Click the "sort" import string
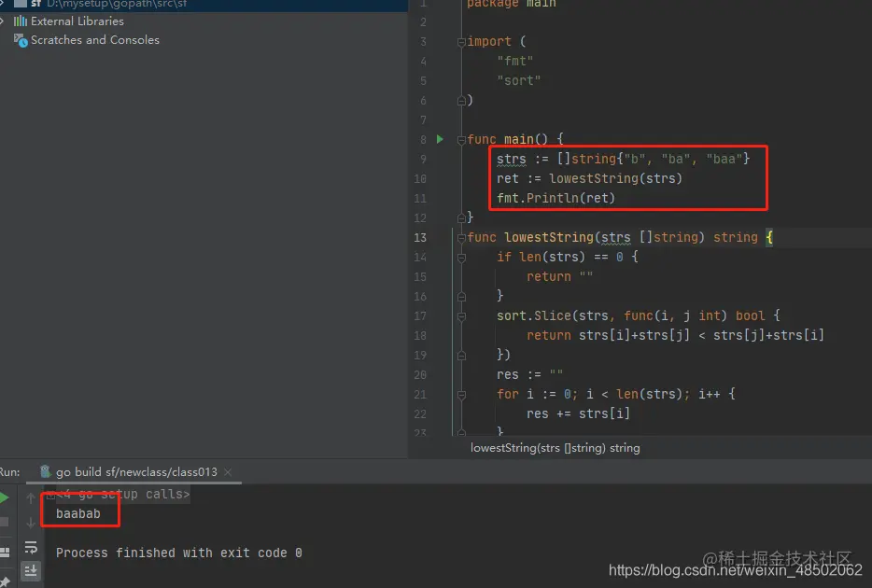 coord(519,80)
